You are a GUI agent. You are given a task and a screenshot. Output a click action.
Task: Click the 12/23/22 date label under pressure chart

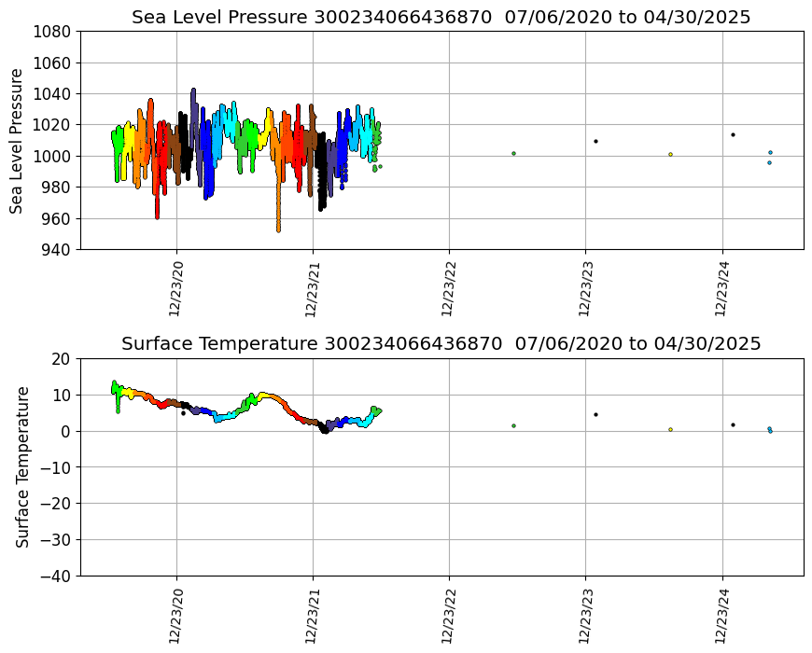click(x=448, y=287)
